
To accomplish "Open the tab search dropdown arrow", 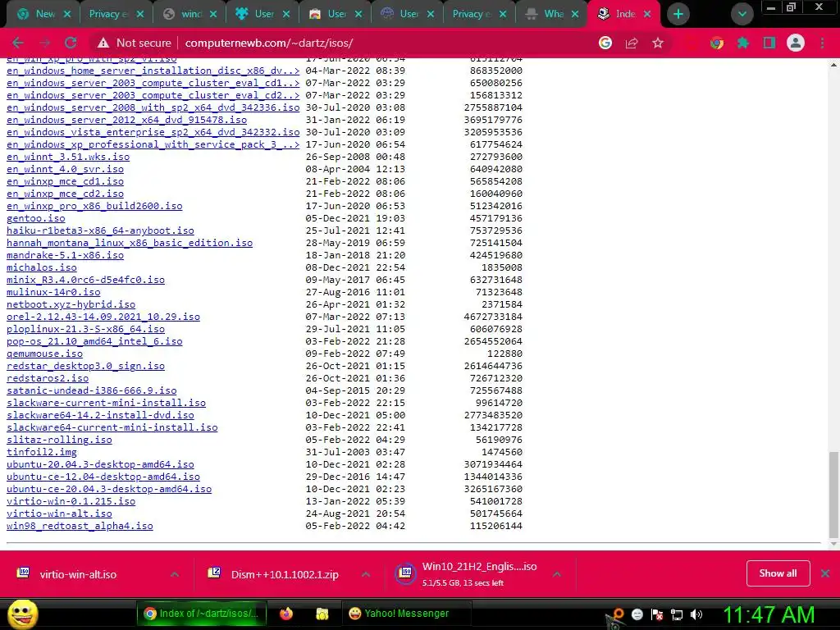I will 742,14.
